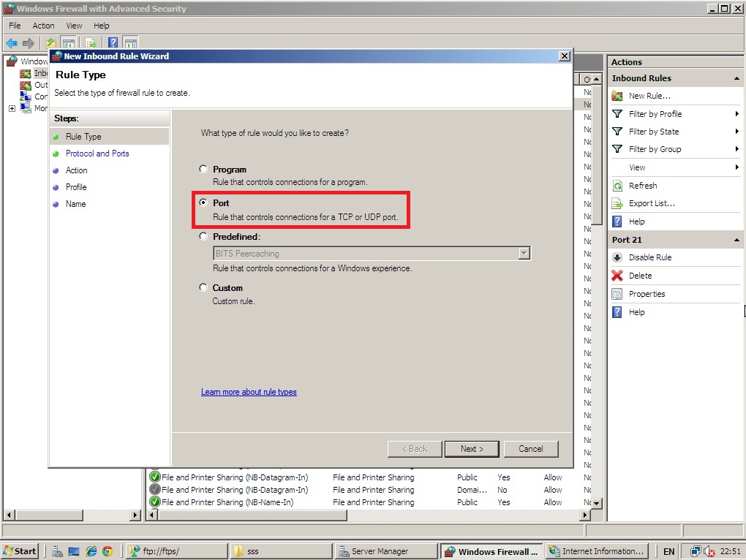Collapse the Port 21 actions section
The width and height of the screenshot is (746, 560).
736,240
